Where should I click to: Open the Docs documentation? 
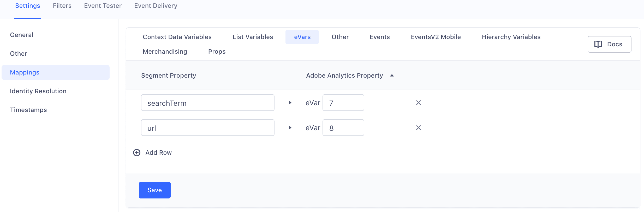pyautogui.click(x=609, y=44)
